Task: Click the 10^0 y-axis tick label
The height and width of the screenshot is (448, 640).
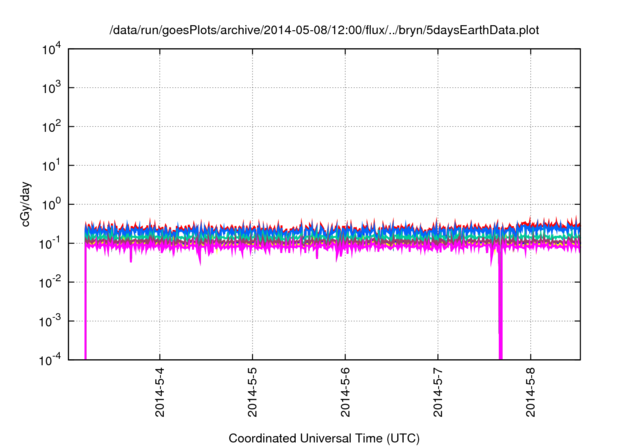Action: pyautogui.click(x=51, y=204)
